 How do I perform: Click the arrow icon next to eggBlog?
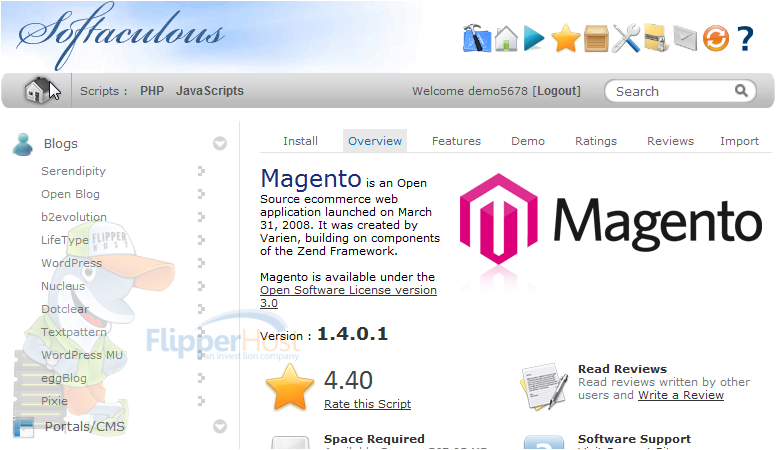(201, 378)
